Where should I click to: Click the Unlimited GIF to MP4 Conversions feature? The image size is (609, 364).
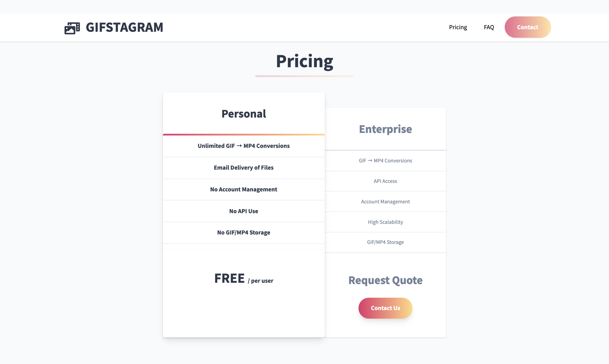click(243, 145)
